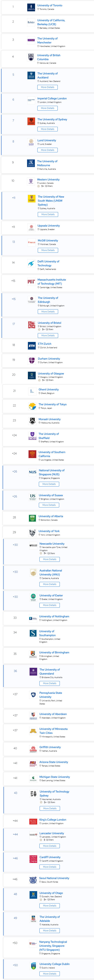Viewport: 94px width, 980px height.
Task: Open the University of Tokyo link
Action: click(52, 404)
